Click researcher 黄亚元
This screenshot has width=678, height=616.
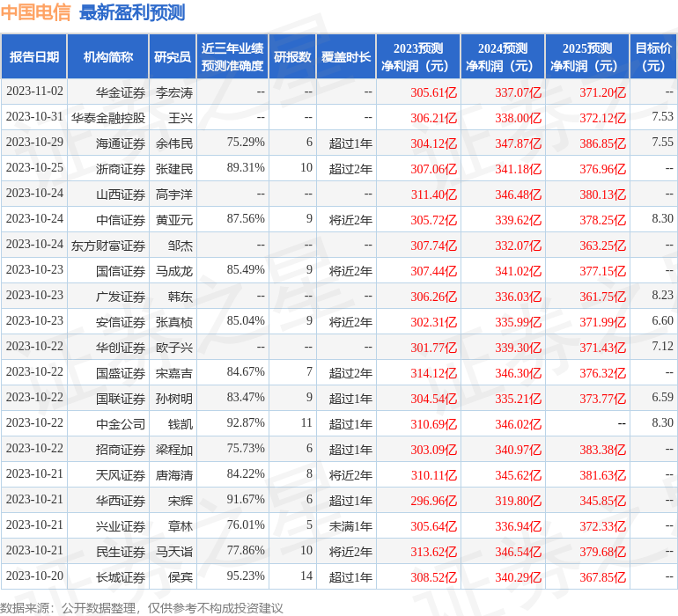pyautogui.click(x=174, y=220)
